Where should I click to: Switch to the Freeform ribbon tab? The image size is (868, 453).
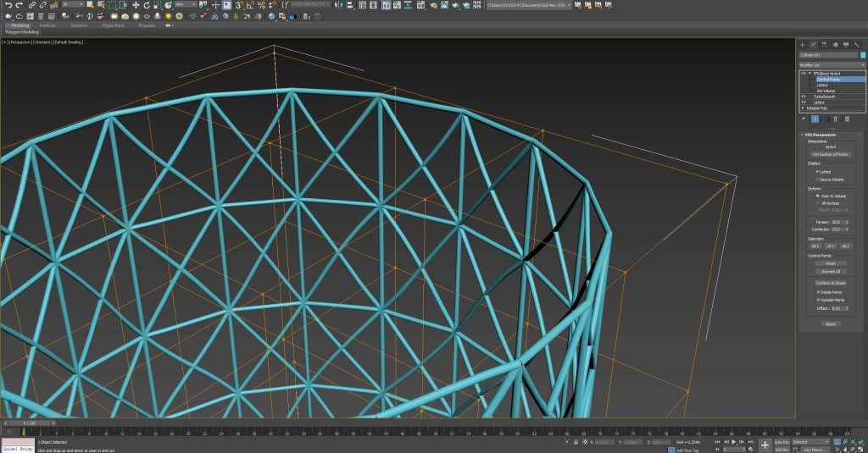pyautogui.click(x=47, y=25)
